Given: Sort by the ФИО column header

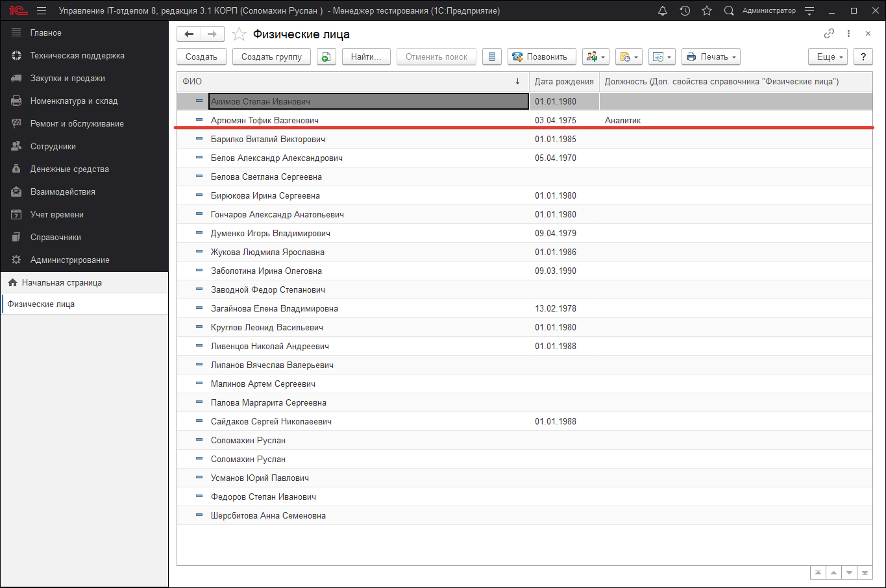Looking at the screenshot, I should click(351, 82).
